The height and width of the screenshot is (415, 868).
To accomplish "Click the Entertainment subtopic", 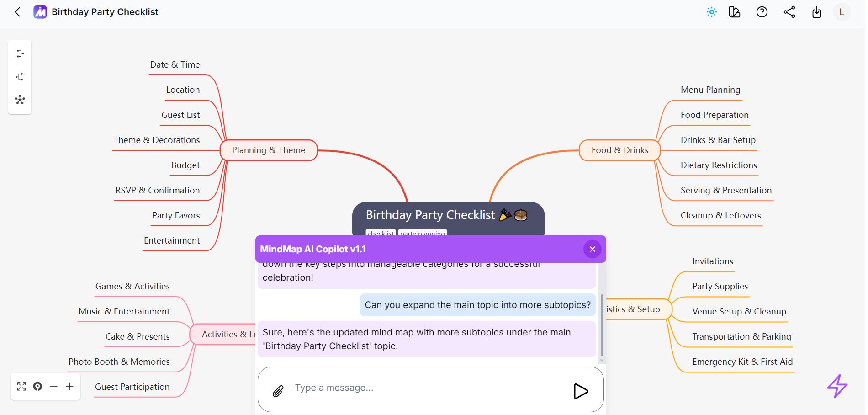I will pyautogui.click(x=172, y=241).
